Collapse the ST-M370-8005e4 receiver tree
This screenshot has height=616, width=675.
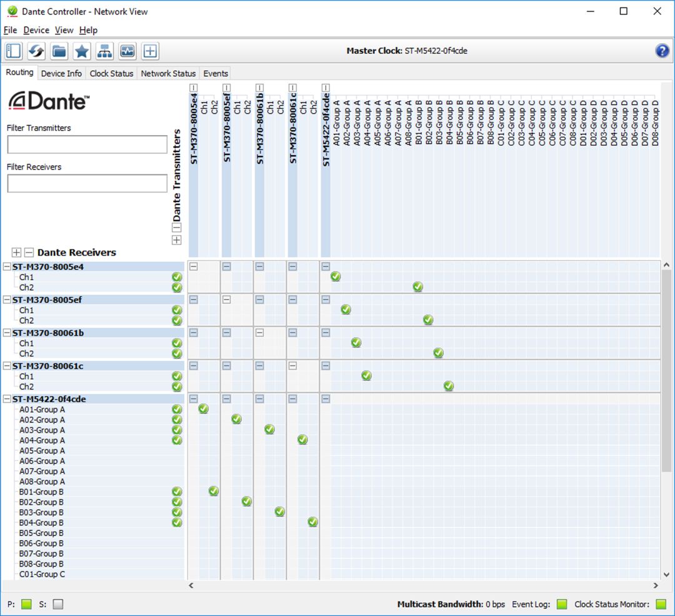coord(7,266)
